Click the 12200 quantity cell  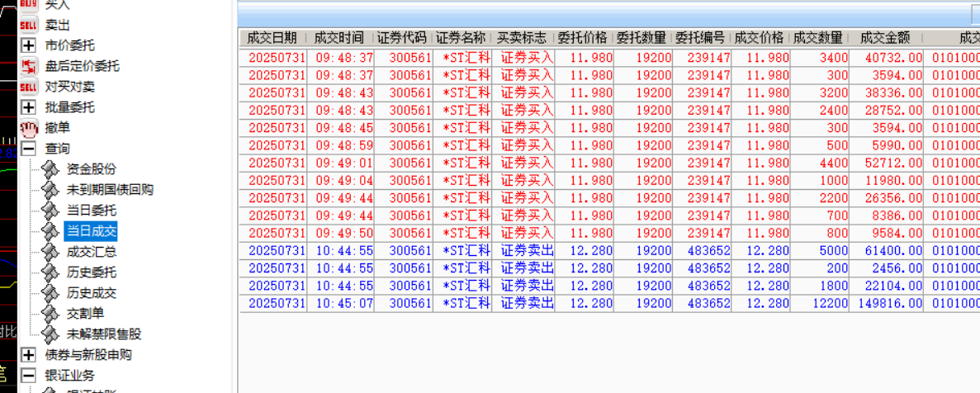click(819, 303)
